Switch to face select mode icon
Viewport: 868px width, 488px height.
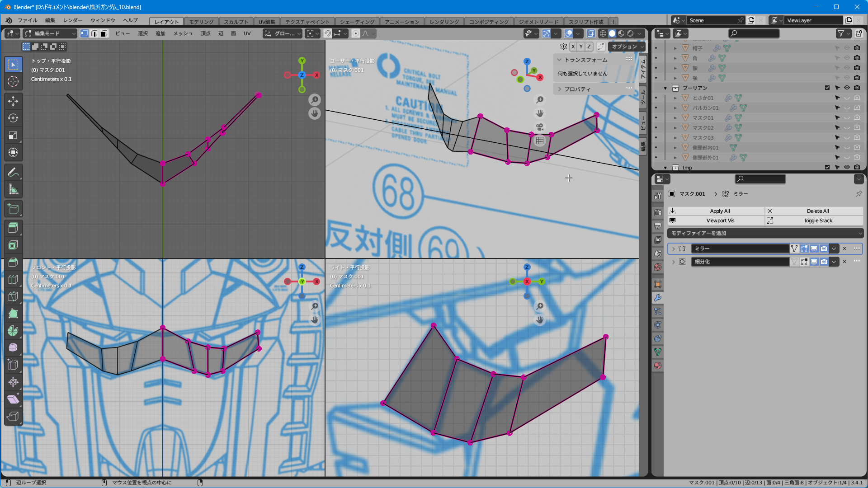coord(104,33)
